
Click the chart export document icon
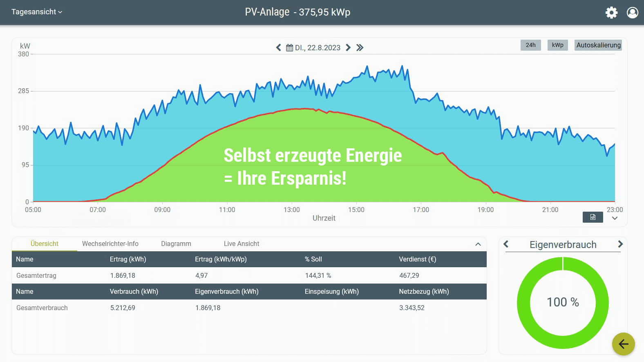pos(593,217)
